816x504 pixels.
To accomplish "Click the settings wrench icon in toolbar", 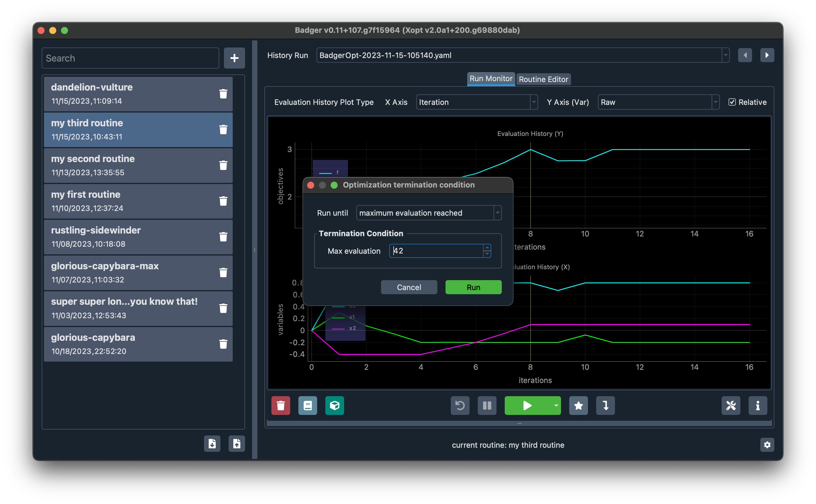I will (x=730, y=405).
